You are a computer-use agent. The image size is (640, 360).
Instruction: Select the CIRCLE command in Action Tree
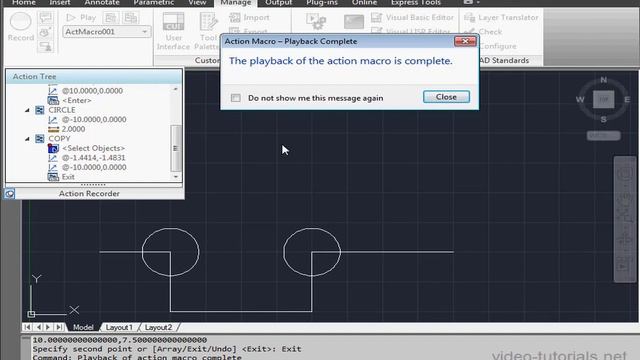[62, 110]
